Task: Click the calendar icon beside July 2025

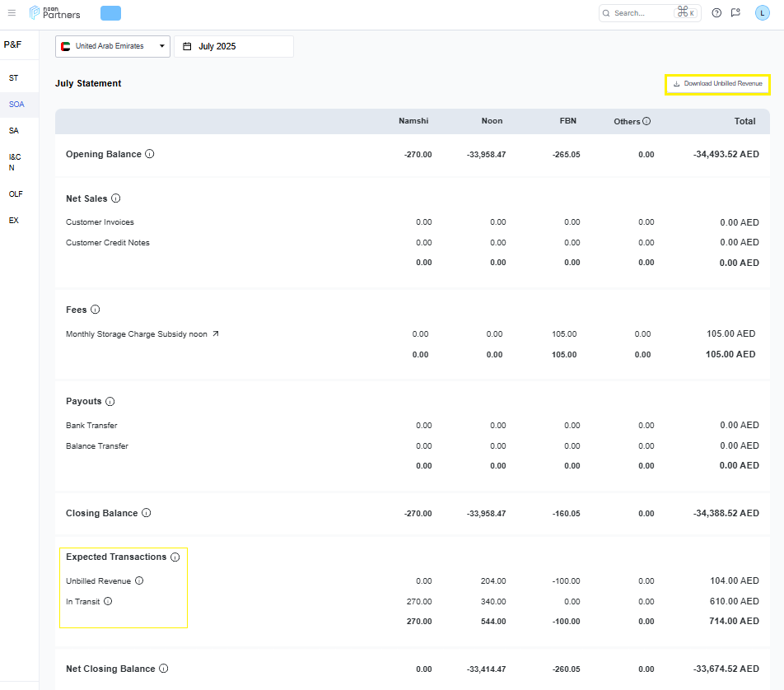Action: pos(187,46)
